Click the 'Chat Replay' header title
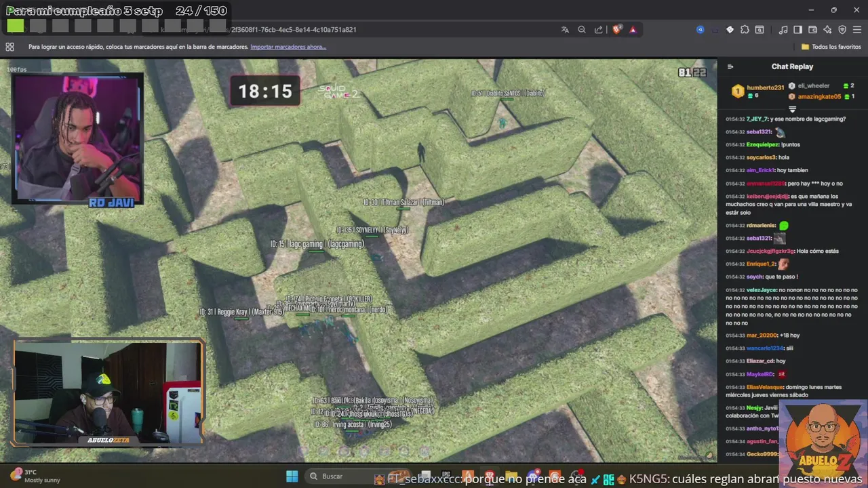 coord(792,66)
